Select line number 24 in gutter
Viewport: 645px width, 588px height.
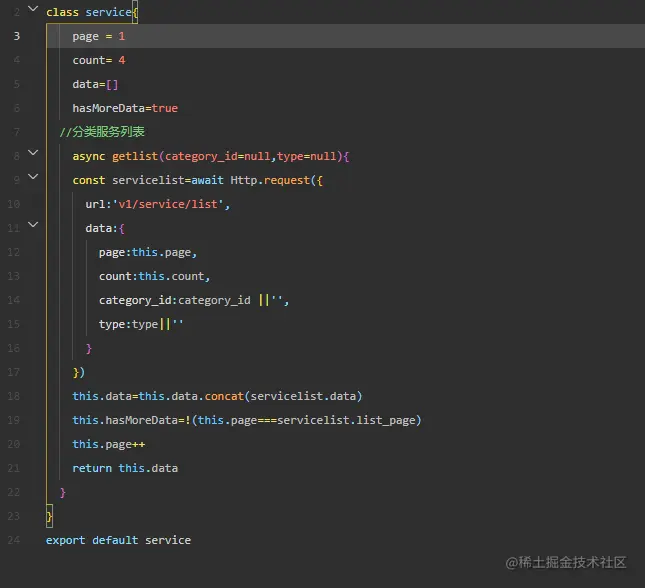14,540
